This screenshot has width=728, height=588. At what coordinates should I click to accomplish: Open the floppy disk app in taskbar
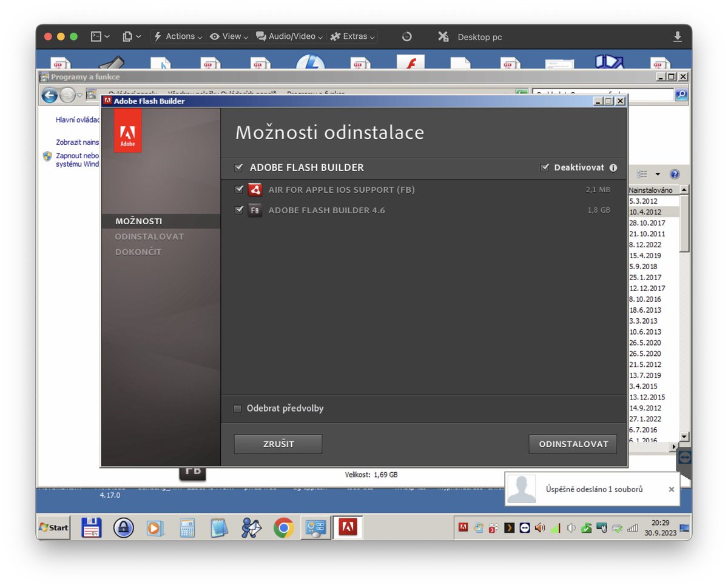[x=92, y=528]
